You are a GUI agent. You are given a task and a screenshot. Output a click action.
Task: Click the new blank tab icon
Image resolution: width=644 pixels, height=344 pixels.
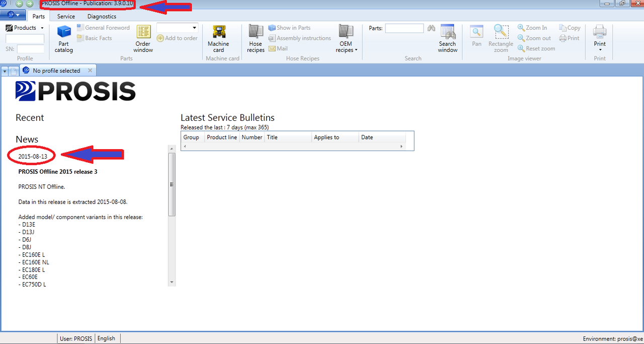[14, 71]
